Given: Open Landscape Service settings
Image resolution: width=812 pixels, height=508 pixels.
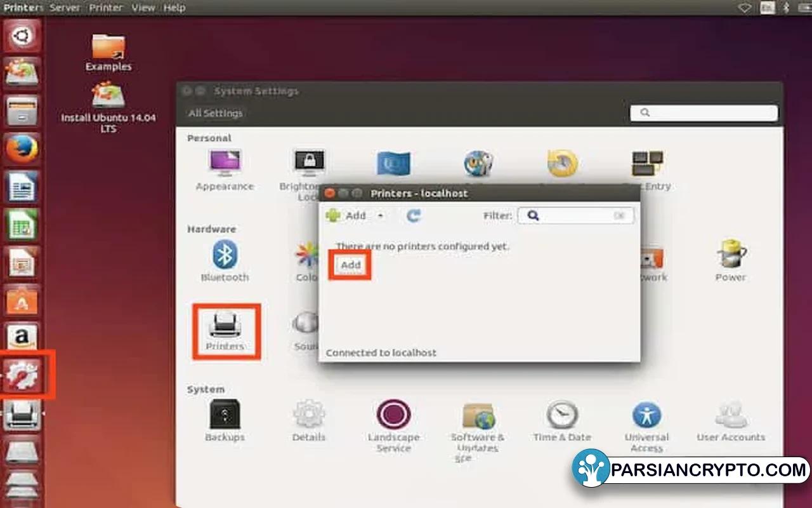Looking at the screenshot, I should coord(393,425).
